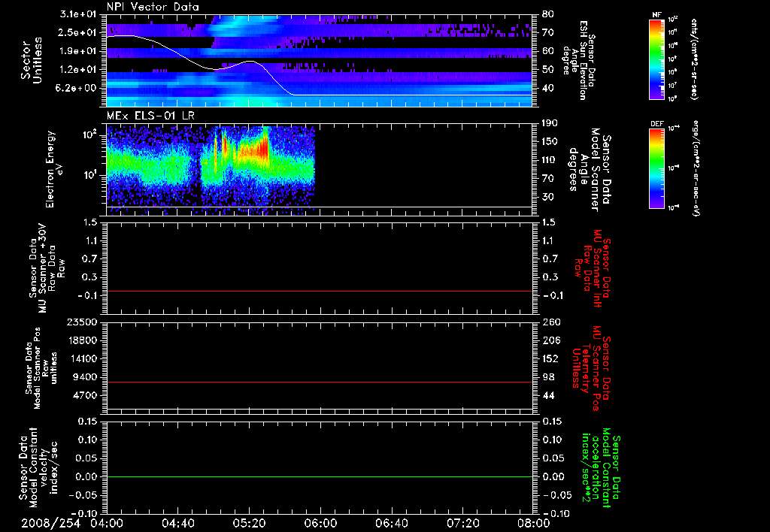Image resolution: width=770 pixels, height=532 pixels.
Task: Click the red line in MU Scanner +30V panel
Action: [320, 291]
